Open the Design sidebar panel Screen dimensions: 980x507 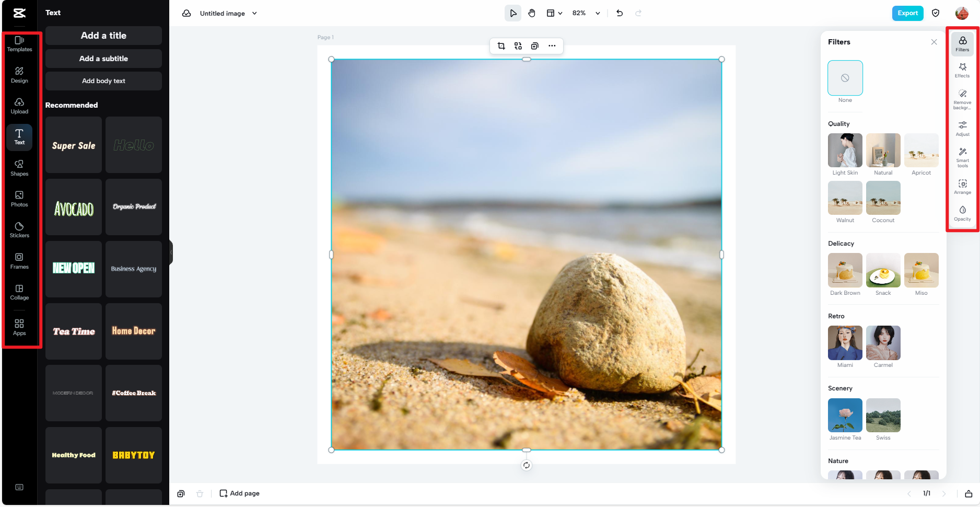click(x=19, y=75)
